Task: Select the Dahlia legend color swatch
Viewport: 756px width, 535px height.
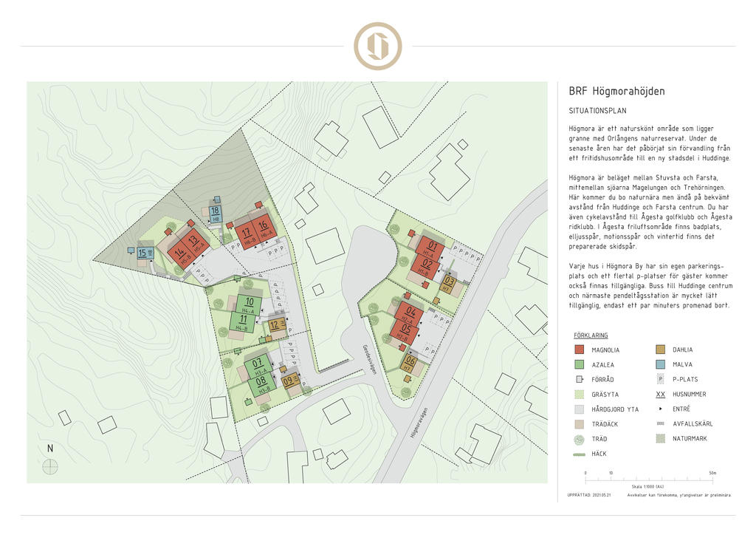Action: coord(661,350)
